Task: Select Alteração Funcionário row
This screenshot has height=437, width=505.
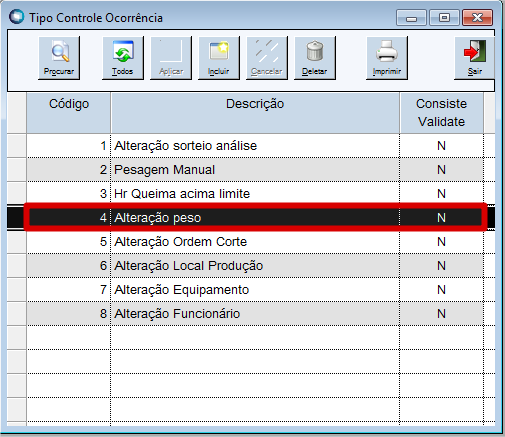Action: pyautogui.click(x=255, y=314)
